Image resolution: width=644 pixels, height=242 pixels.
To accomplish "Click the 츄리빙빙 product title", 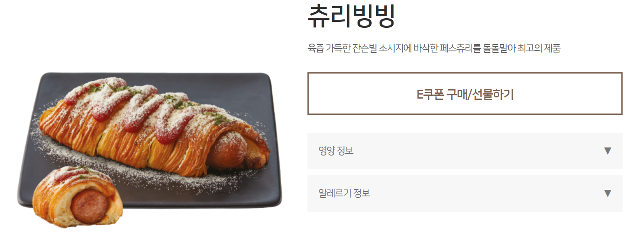I will (351, 16).
